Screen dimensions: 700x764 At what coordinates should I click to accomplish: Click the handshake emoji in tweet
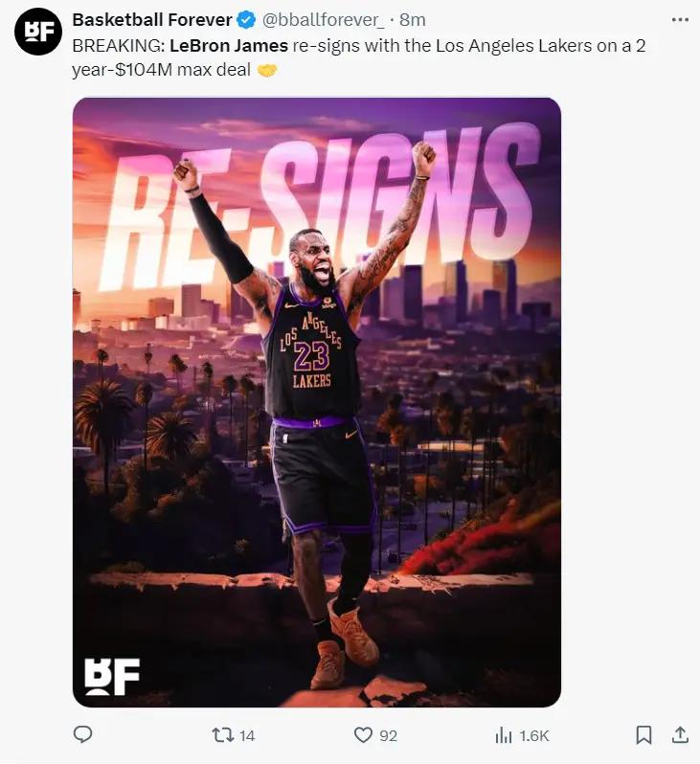266,71
